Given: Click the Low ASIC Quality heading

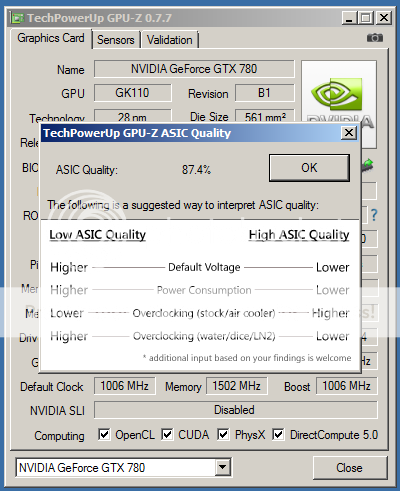Looking at the screenshot, I should [x=98, y=235].
